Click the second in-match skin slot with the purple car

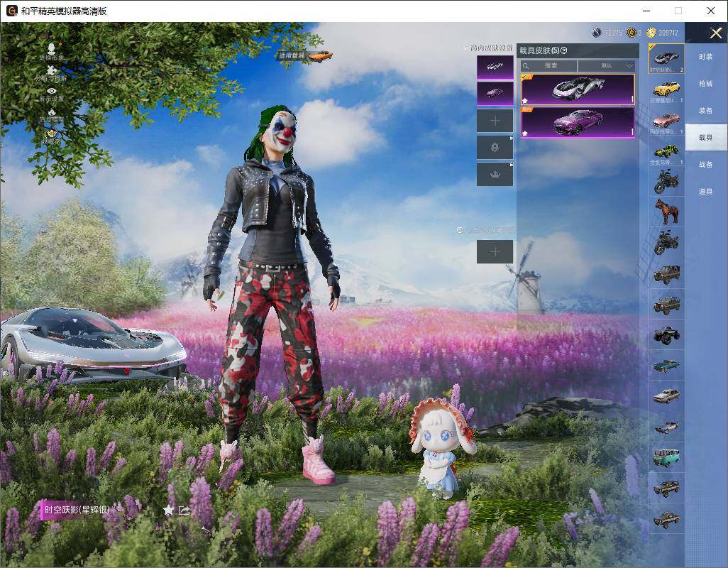(x=495, y=93)
